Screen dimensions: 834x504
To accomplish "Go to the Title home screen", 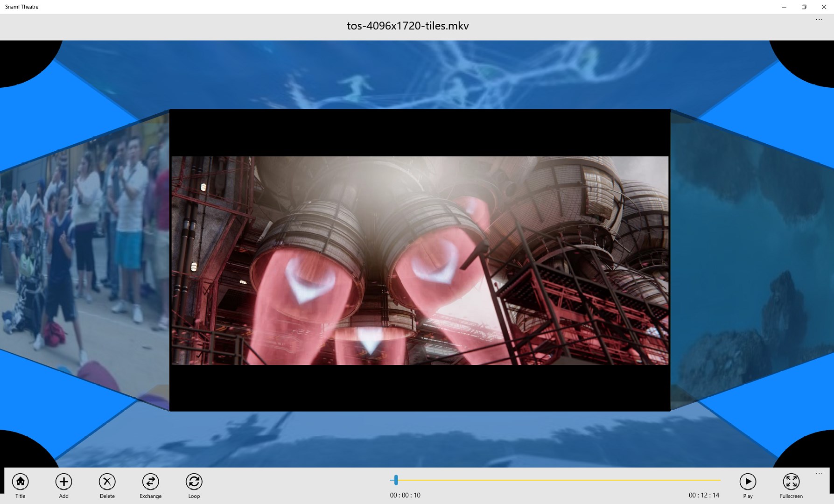I will coord(20,485).
